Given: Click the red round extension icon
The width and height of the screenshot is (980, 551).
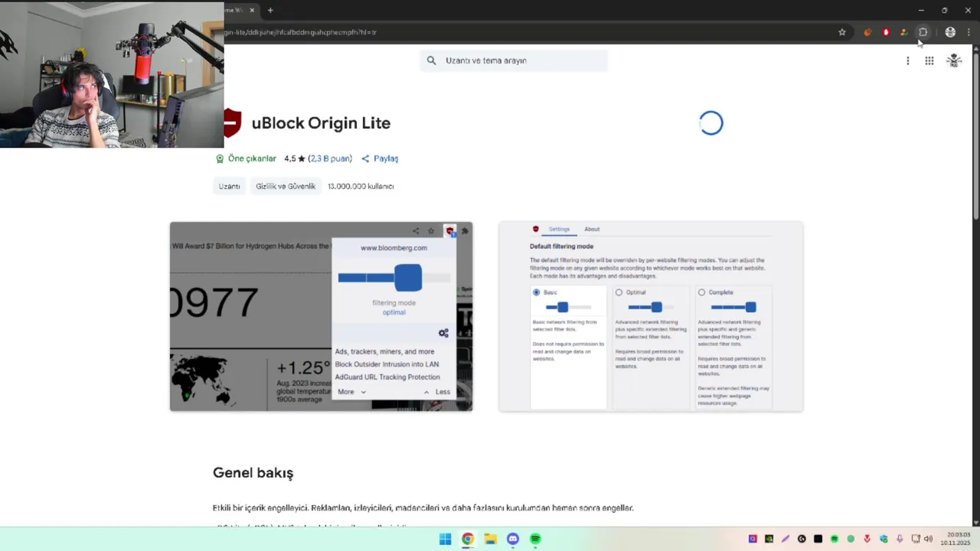Looking at the screenshot, I should [886, 32].
